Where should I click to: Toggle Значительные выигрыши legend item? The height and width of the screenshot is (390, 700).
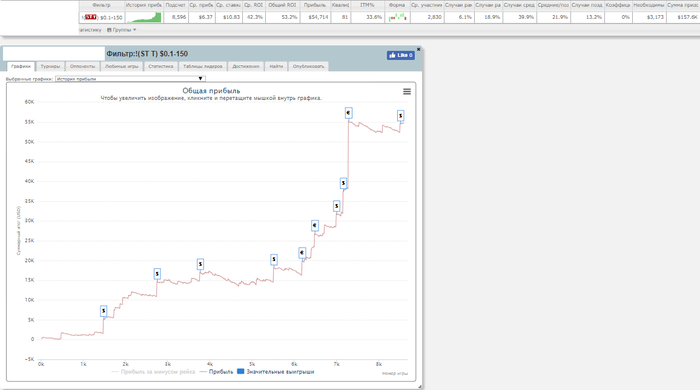(x=275, y=372)
